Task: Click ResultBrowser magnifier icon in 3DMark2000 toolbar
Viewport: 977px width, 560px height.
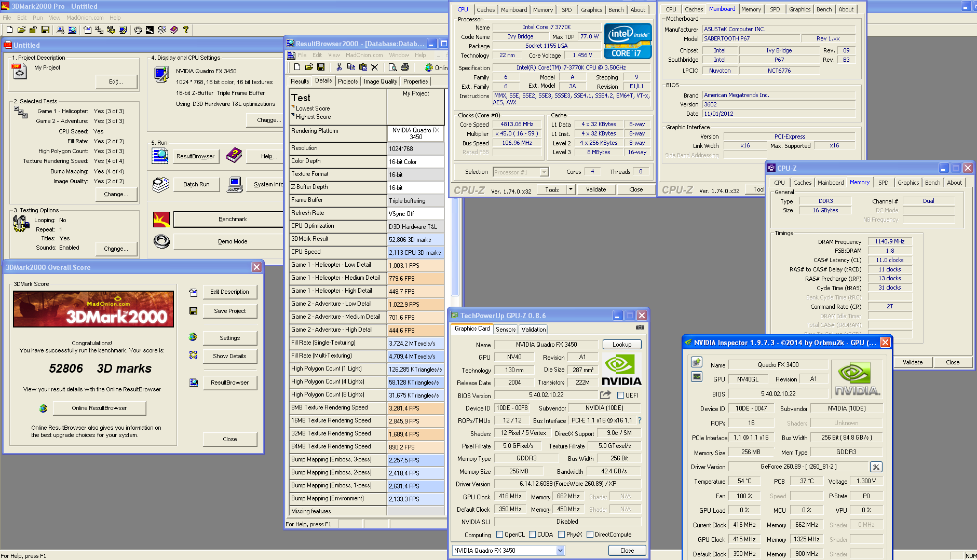Action: (x=73, y=30)
